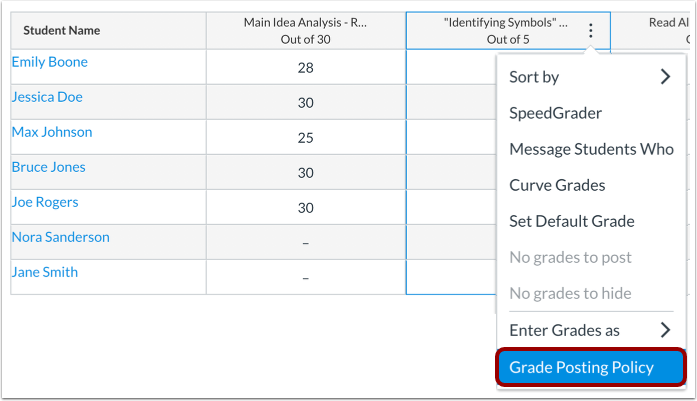Open Bruce Jones student link
The image size is (697, 401).
[x=48, y=167]
